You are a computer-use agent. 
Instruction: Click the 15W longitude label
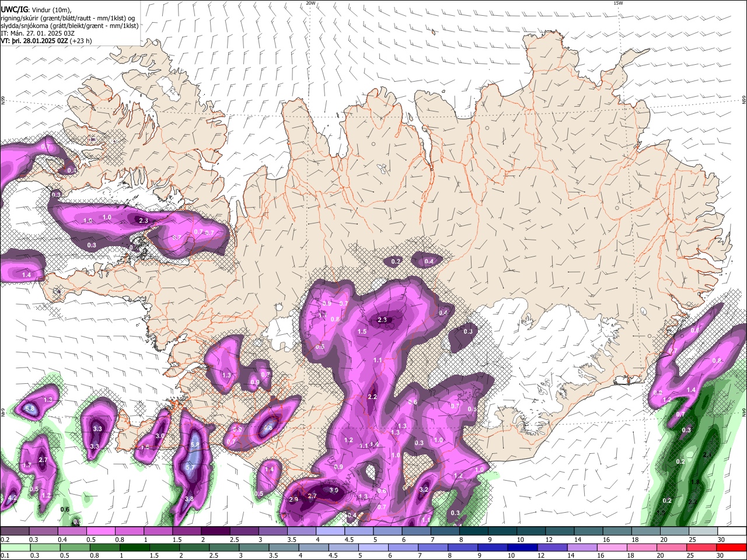[x=618, y=3]
